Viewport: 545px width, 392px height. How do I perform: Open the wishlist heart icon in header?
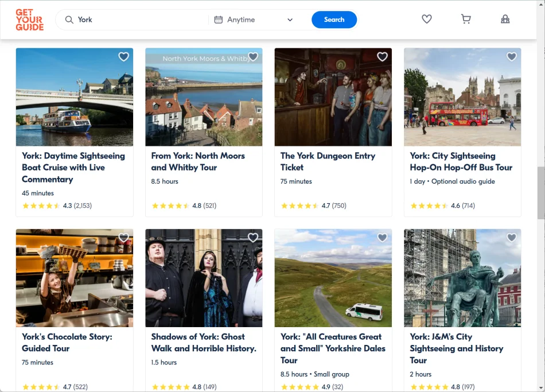pos(426,20)
